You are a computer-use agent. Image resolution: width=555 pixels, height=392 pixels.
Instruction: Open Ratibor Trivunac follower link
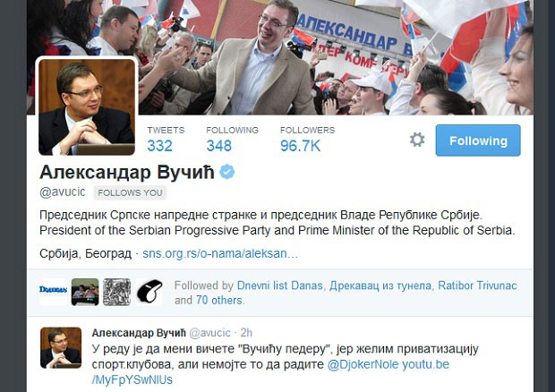pyautogui.click(x=477, y=285)
